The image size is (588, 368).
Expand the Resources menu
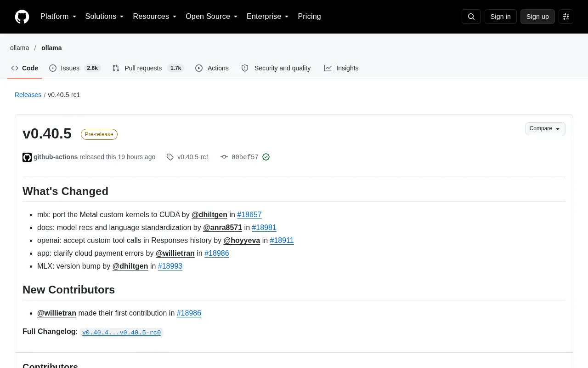[155, 17]
